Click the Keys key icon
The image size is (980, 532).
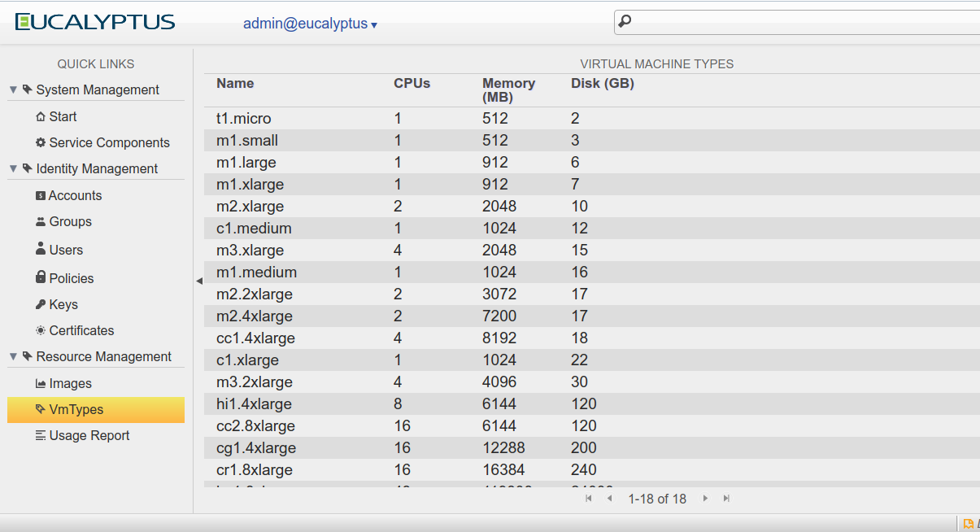click(41, 305)
